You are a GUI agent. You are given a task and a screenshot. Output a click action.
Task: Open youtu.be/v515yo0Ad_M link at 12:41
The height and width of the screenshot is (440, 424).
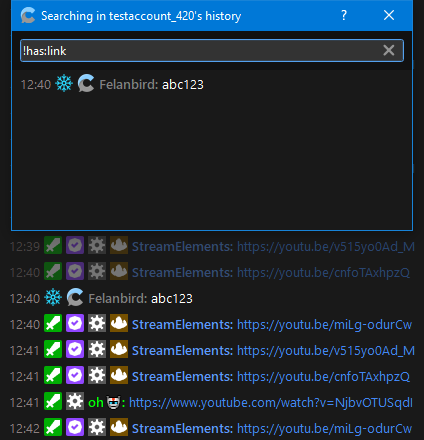point(326,351)
